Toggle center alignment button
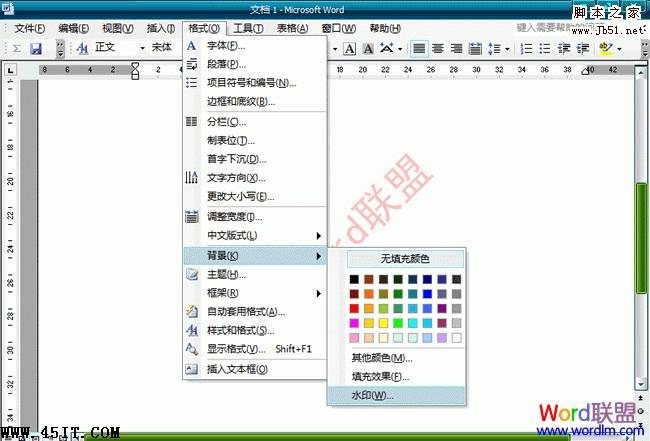650x441 pixels. click(438, 48)
